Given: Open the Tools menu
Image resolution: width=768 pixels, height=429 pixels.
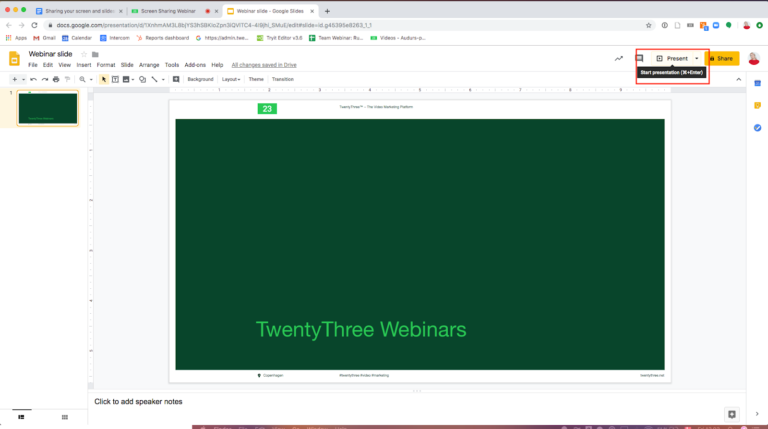Looking at the screenshot, I should coord(171,65).
